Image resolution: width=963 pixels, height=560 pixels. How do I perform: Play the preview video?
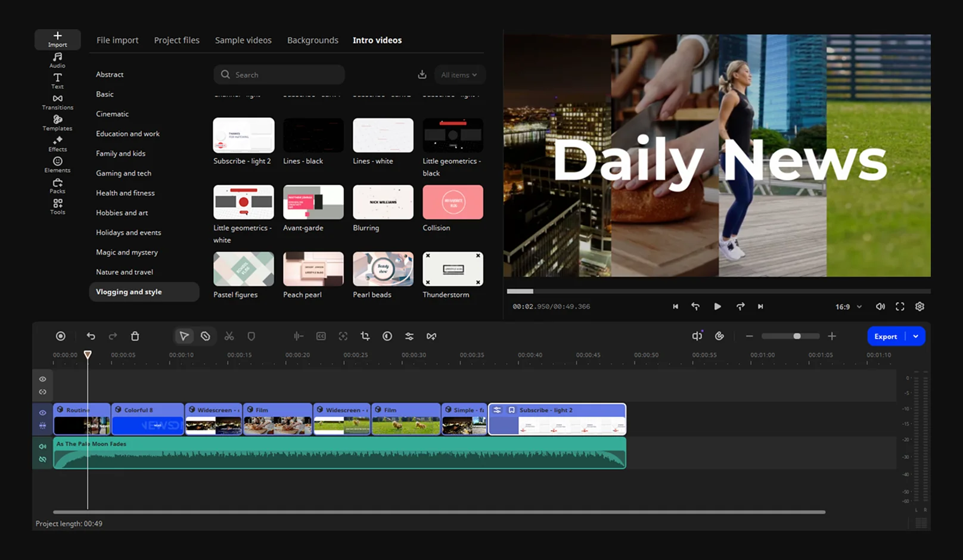717,306
